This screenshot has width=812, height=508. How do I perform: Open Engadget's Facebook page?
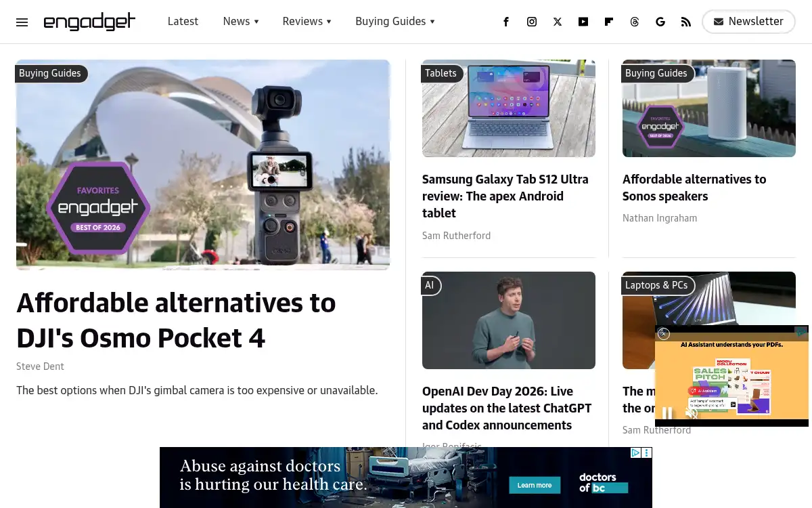(x=506, y=22)
